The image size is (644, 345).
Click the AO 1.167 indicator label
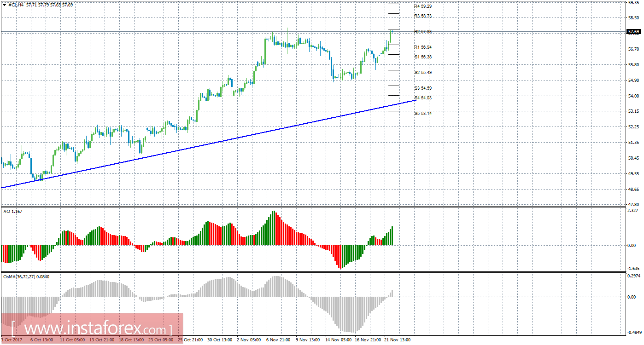[x=12, y=211]
